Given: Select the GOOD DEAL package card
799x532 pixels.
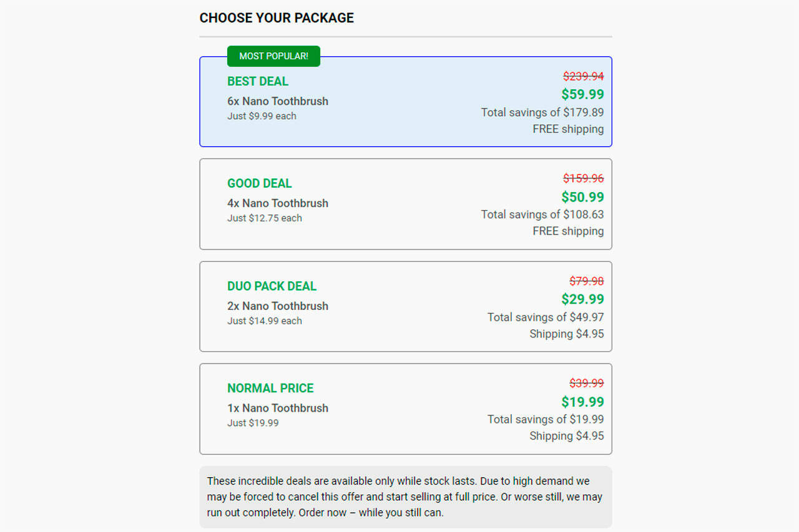Looking at the screenshot, I should 406,204.
